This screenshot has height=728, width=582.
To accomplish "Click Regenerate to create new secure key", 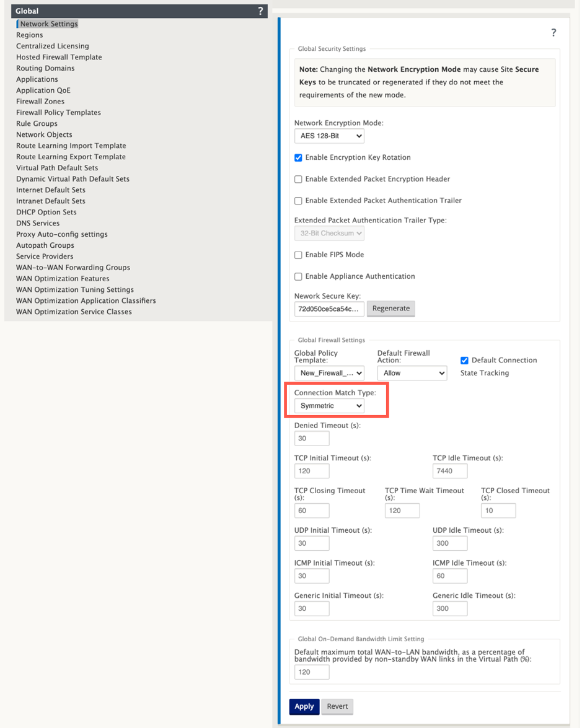I will click(x=391, y=309).
